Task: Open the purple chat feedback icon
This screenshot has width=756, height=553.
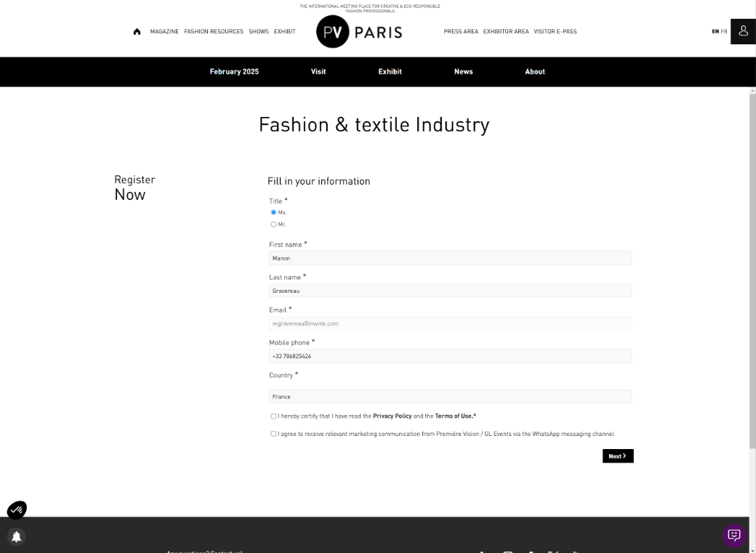Action: (x=733, y=535)
